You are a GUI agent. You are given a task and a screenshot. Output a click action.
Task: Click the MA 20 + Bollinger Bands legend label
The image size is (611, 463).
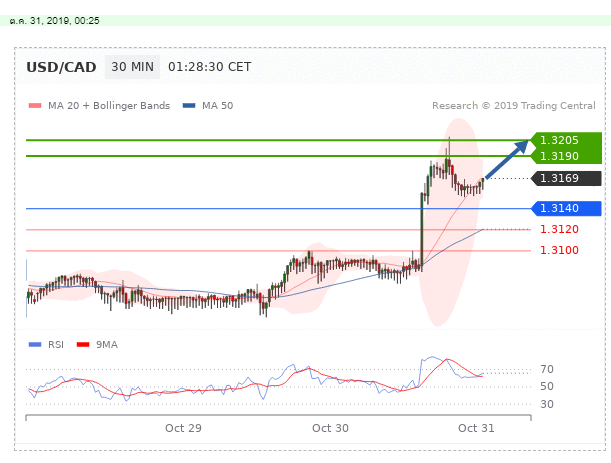click(109, 106)
